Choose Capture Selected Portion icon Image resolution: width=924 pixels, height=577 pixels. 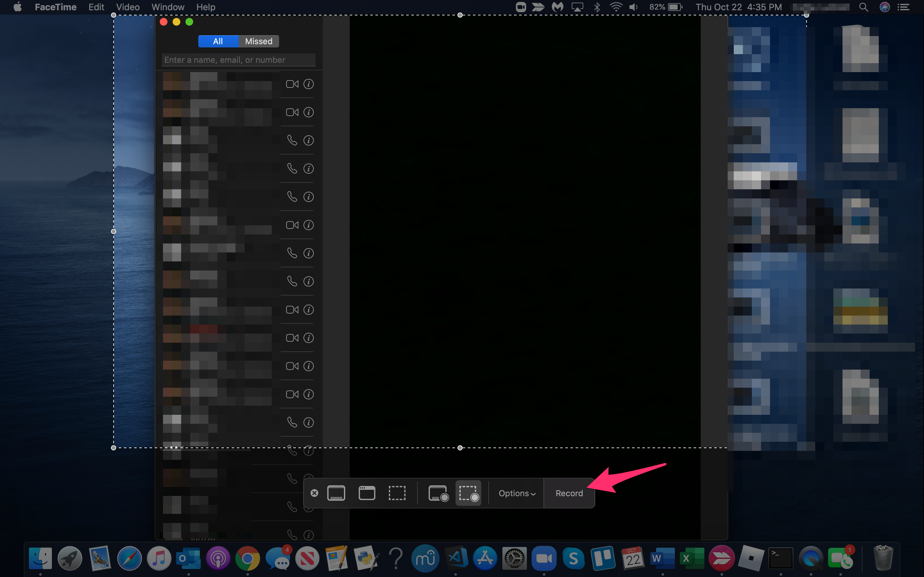click(397, 493)
